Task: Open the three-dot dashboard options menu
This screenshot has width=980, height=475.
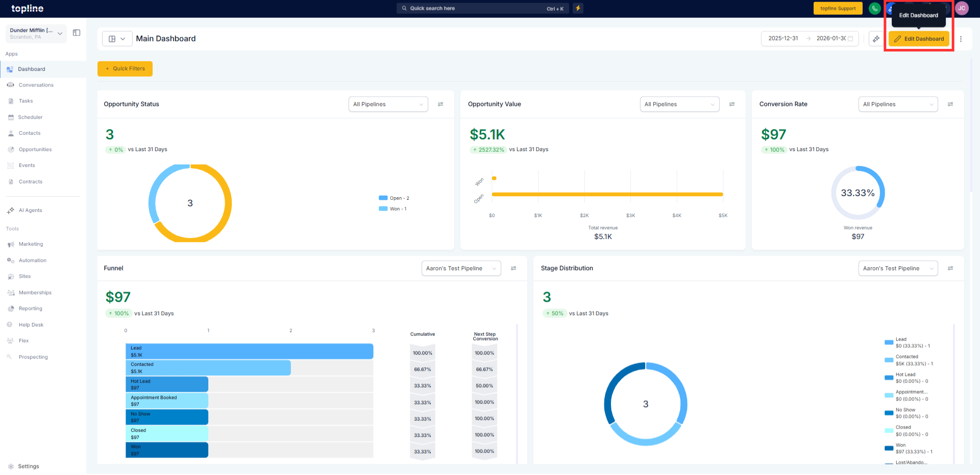Action: click(x=961, y=39)
